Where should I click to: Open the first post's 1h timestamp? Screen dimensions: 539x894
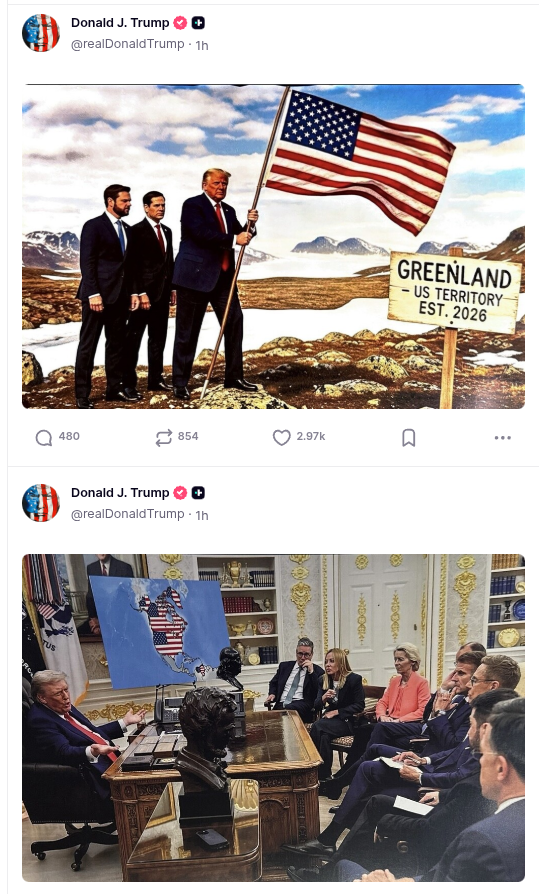pos(202,45)
